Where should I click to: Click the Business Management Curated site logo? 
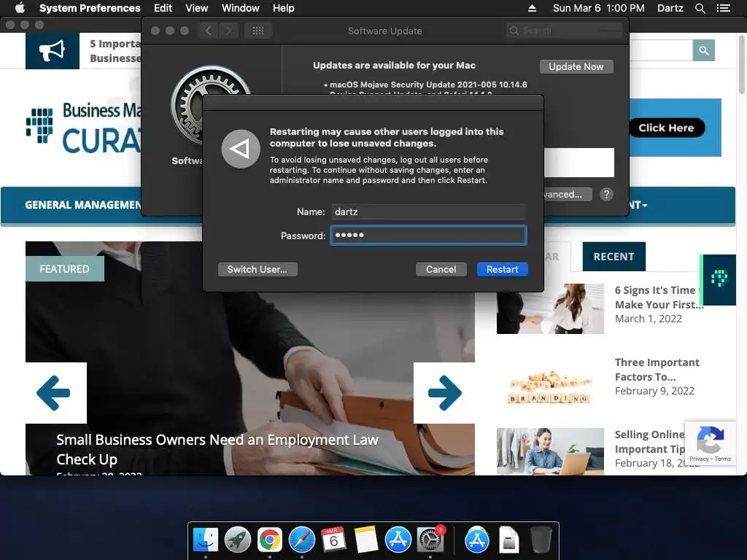(x=83, y=128)
